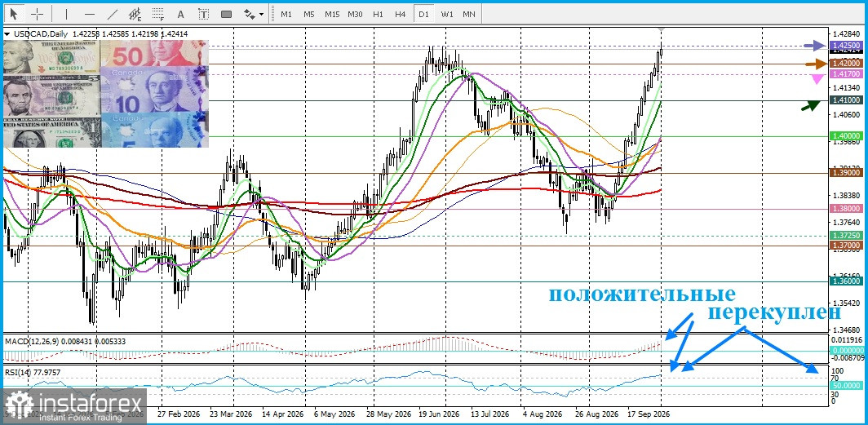
Task: Click the '26 Aug 2026' date label
Action: pyautogui.click(x=597, y=414)
